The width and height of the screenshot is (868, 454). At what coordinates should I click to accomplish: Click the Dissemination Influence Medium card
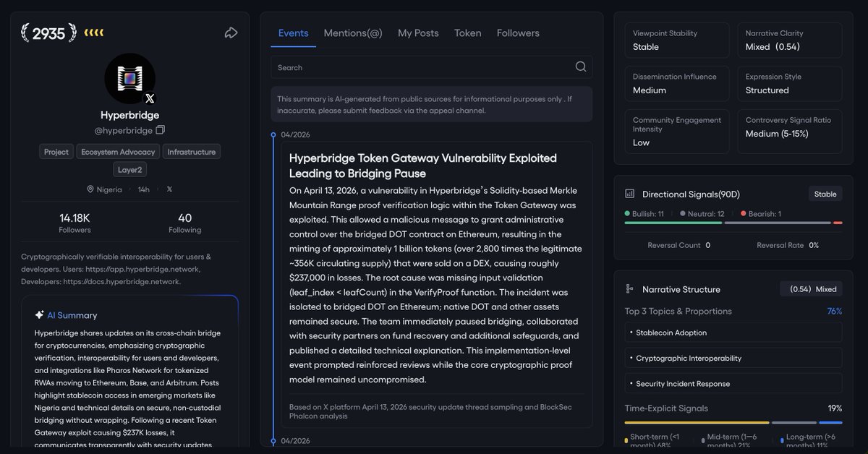[x=676, y=84]
